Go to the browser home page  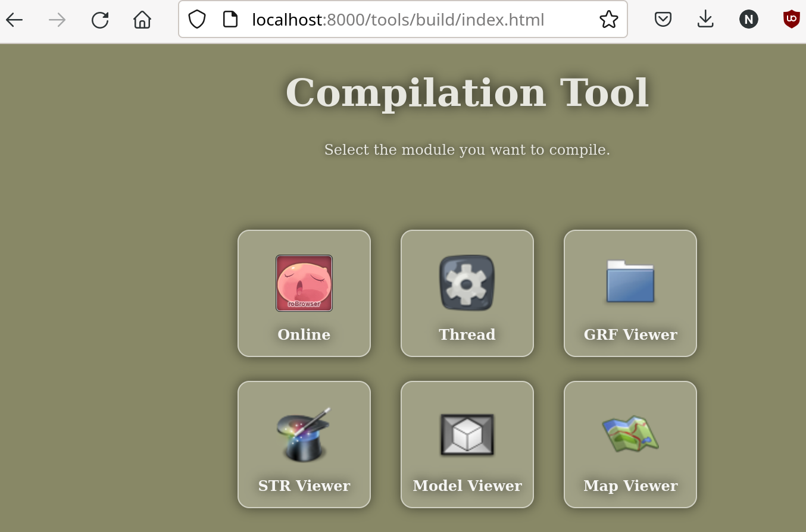click(x=142, y=20)
